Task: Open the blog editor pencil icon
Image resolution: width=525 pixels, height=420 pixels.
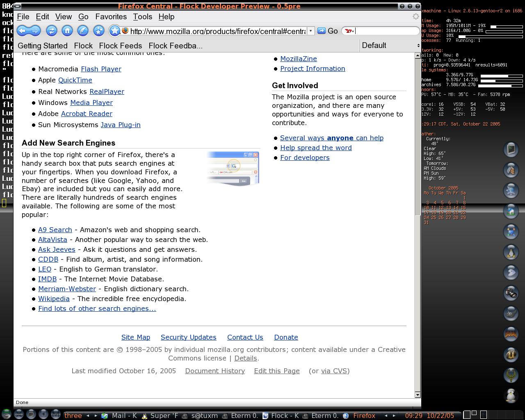Action: 83,31
